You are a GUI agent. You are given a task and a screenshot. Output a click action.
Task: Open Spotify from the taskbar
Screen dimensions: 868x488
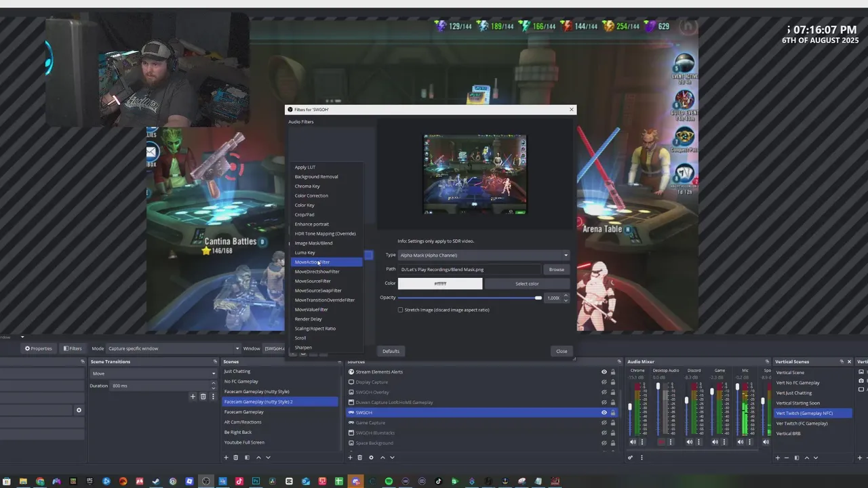pos(389,481)
